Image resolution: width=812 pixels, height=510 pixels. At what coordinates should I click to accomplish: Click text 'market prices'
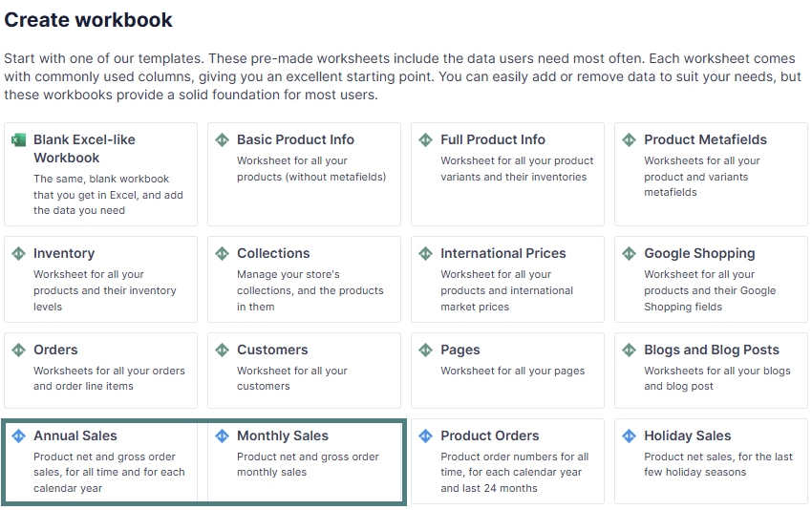point(475,307)
